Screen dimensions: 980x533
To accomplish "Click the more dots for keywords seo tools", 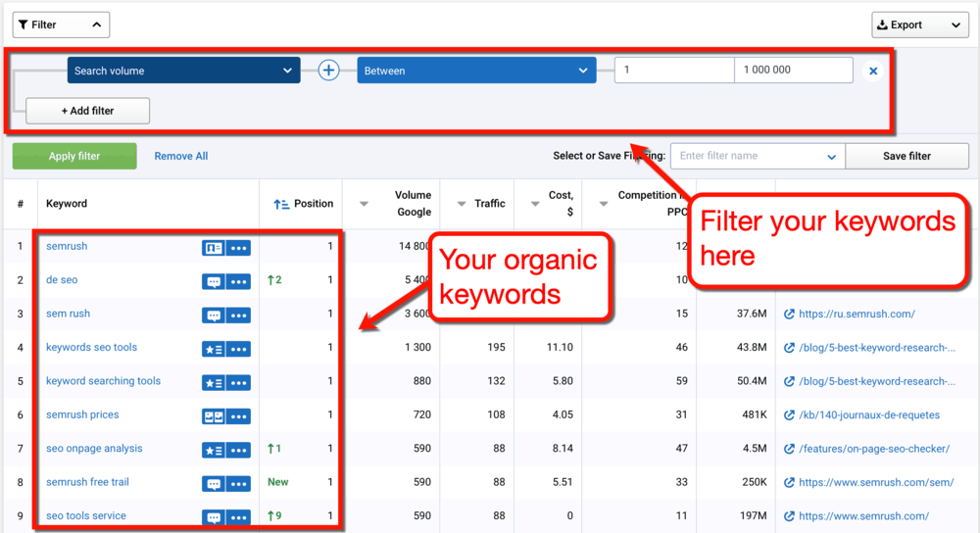I will pos(239,350).
